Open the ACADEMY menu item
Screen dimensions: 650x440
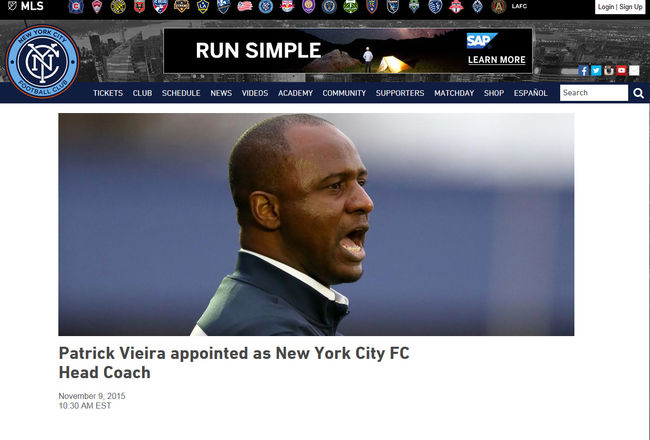295,93
